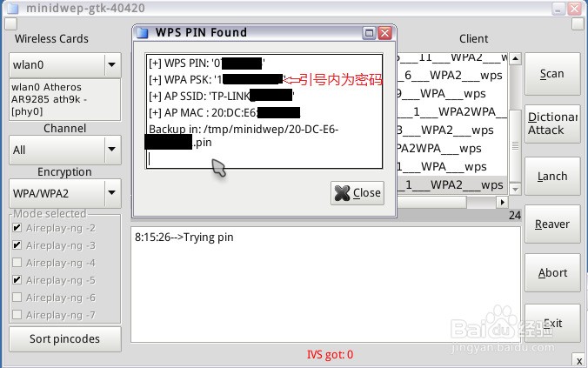Toggle the Aireplay-ng -2 checkbox

point(17,228)
